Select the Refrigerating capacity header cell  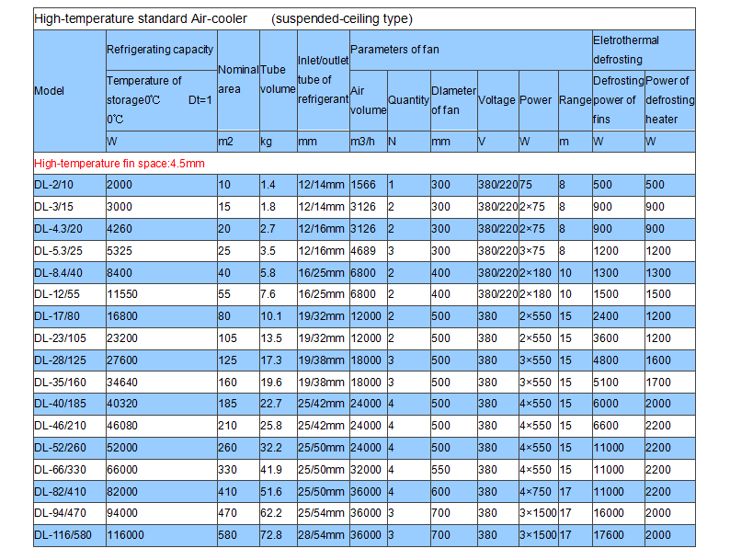[x=160, y=50]
